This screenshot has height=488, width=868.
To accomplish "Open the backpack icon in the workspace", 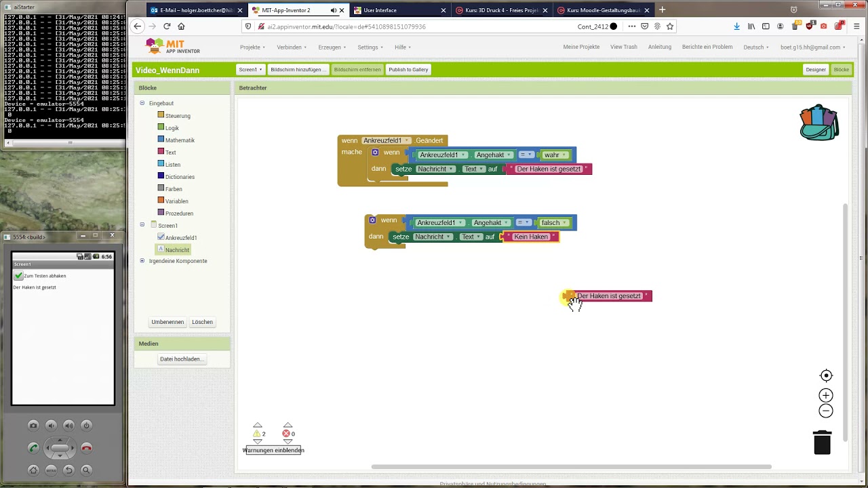I will coord(819,122).
